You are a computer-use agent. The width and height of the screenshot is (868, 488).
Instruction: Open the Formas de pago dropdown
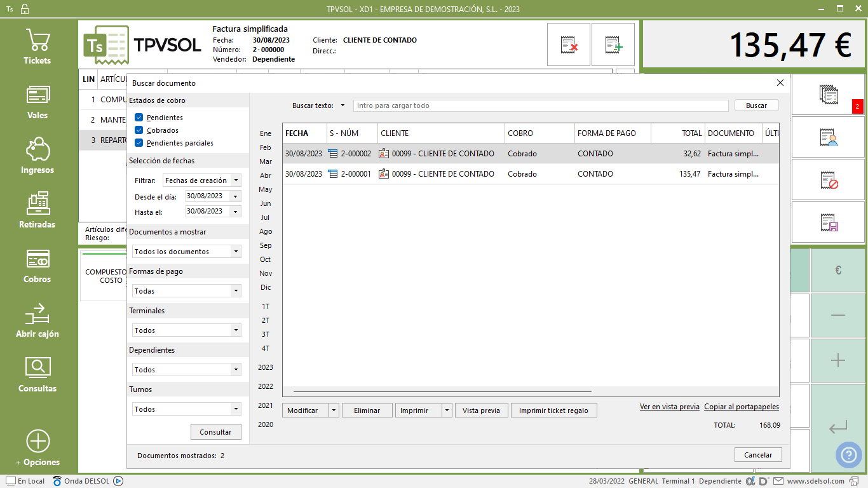pyautogui.click(x=236, y=291)
